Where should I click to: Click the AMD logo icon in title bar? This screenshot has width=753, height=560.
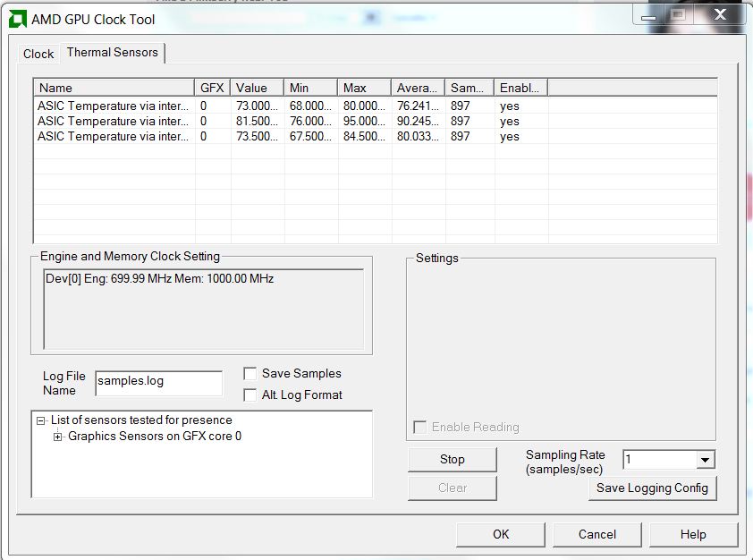(17, 20)
